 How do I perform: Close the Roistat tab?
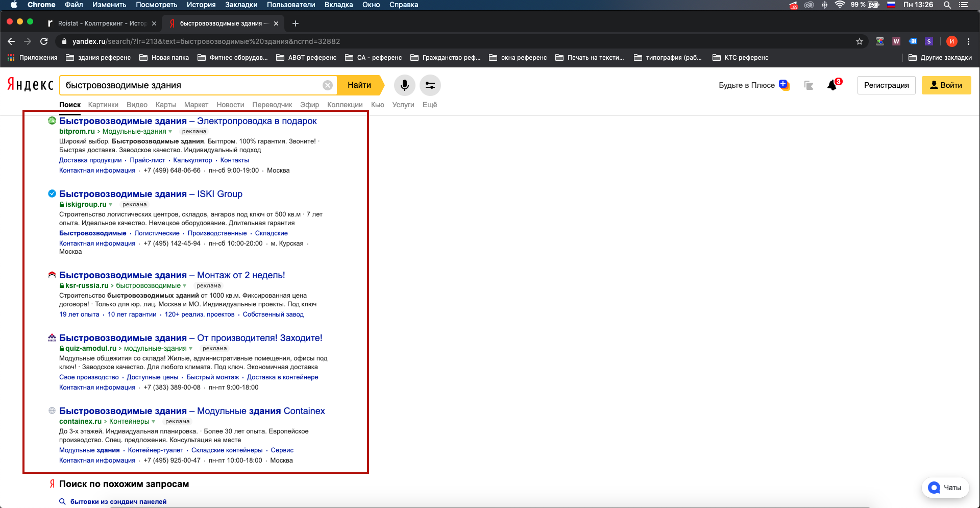pyautogui.click(x=154, y=23)
